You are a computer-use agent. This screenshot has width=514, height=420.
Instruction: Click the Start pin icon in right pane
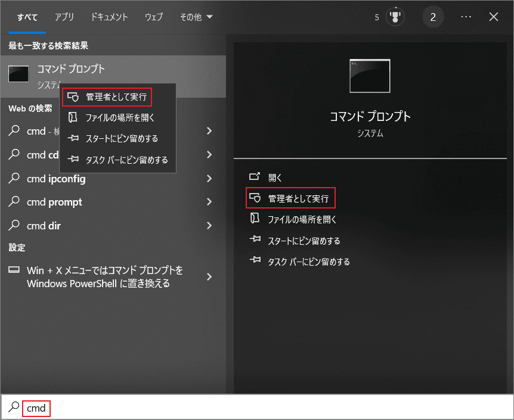pyautogui.click(x=255, y=239)
